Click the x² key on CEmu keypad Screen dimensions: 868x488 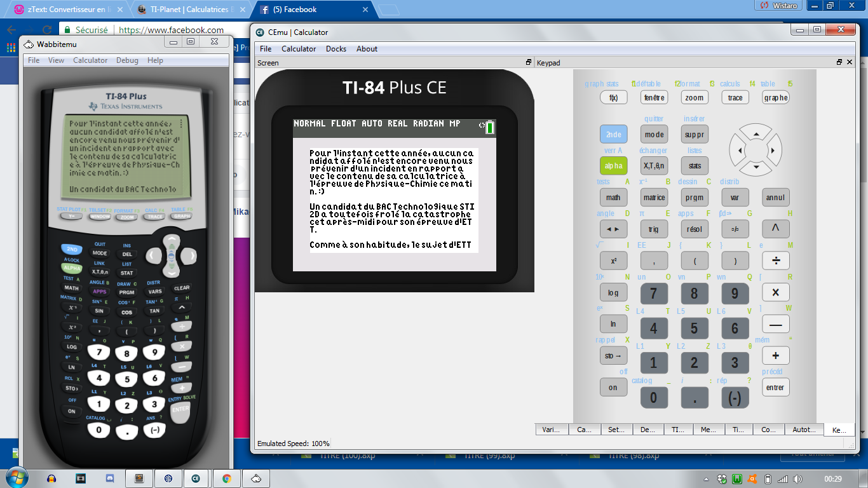pyautogui.click(x=614, y=261)
